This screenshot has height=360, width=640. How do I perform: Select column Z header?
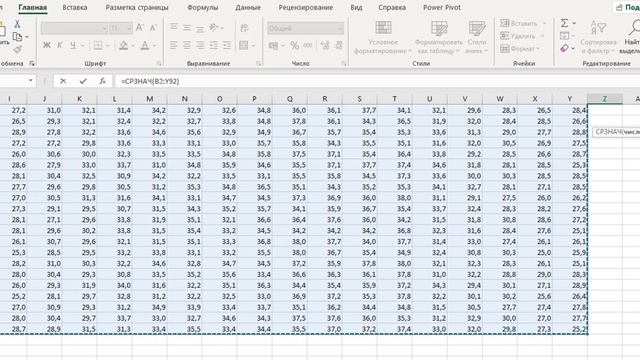[x=604, y=99]
